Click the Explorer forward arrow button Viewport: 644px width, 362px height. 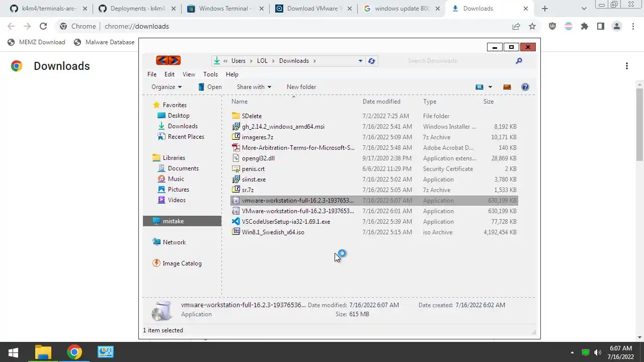click(x=174, y=60)
